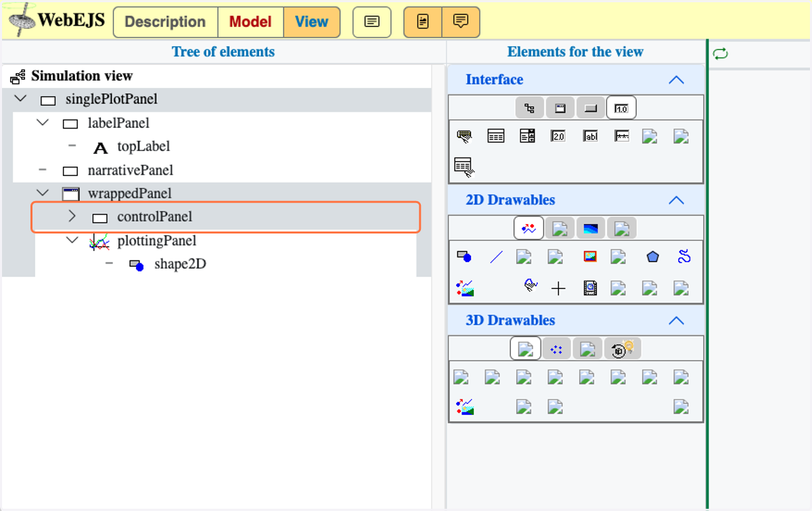Collapse the 3D Drawables section
The image size is (812, 511).
tap(676, 321)
